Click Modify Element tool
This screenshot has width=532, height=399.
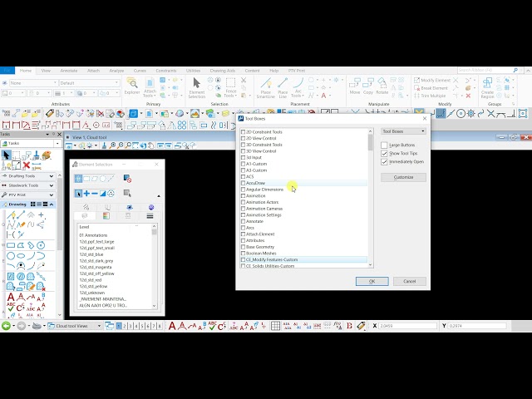coord(432,80)
